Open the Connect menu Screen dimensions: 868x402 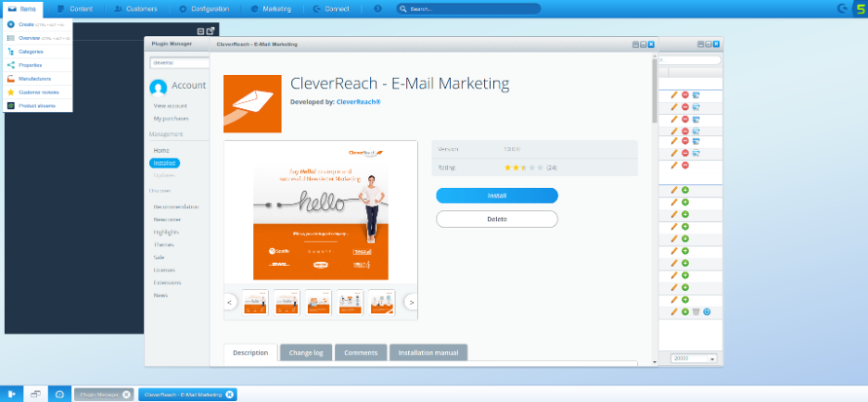point(331,9)
